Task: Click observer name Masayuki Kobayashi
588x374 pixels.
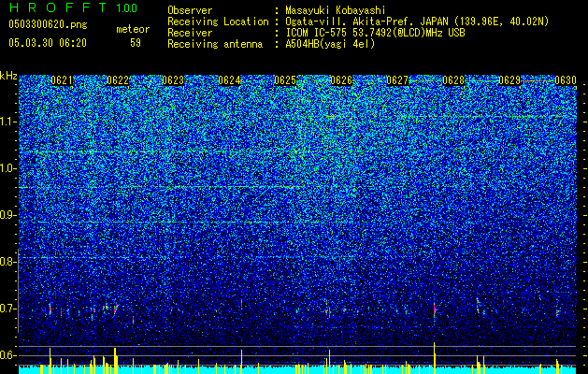Action: click(x=336, y=10)
